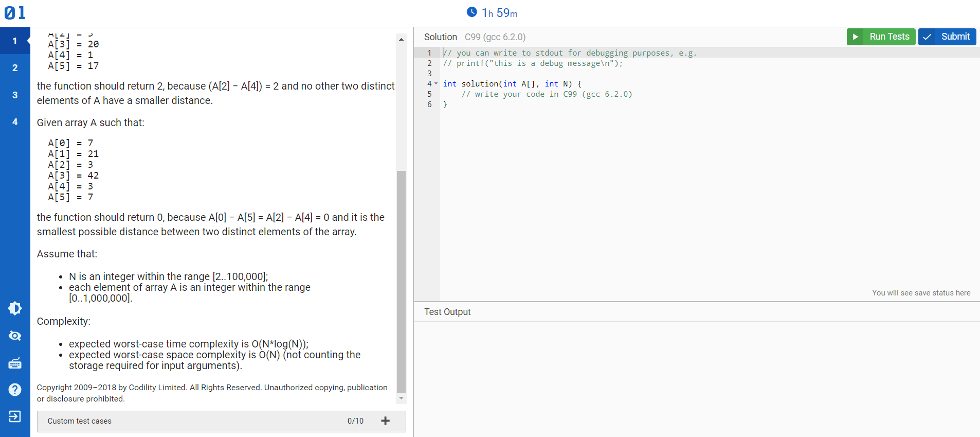This screenshot has height=437, width=980.
Task: Click 'Given array A such that:' text
Action: click(x=90, y=123)
